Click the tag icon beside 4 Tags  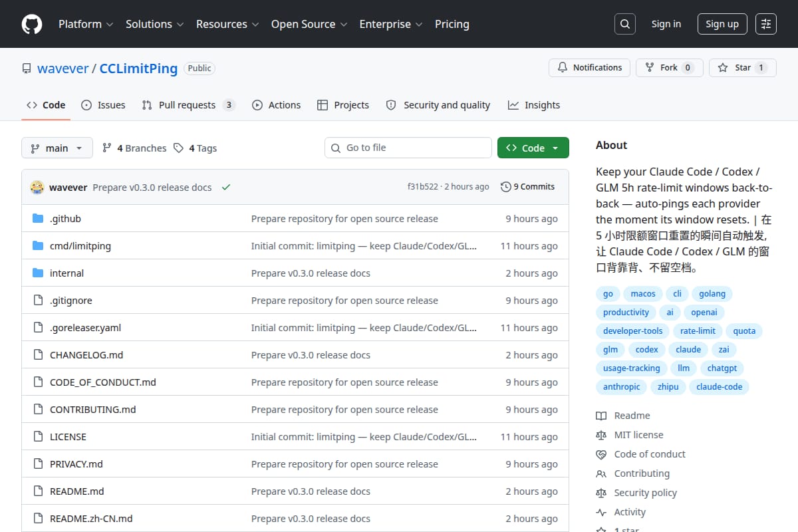[x=178, y=148]
